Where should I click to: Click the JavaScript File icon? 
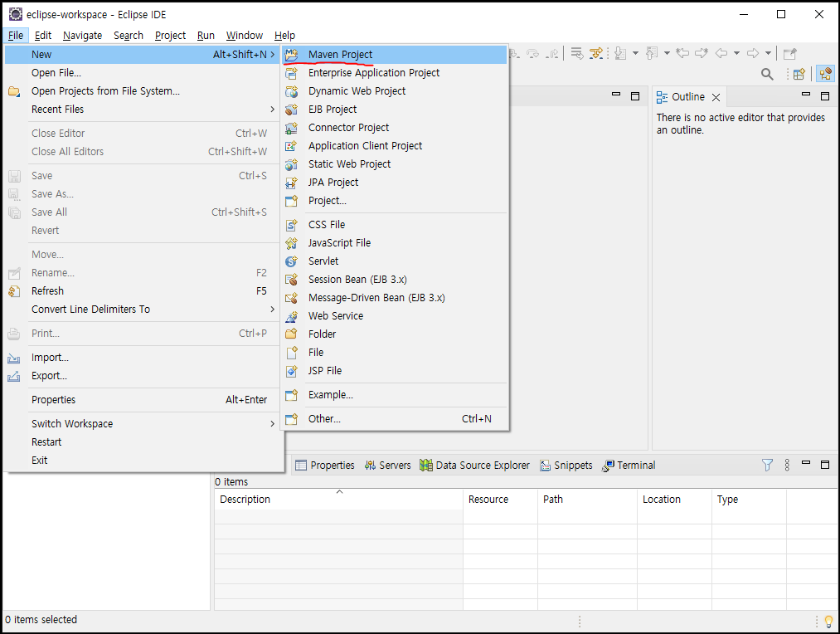point(291,243)
